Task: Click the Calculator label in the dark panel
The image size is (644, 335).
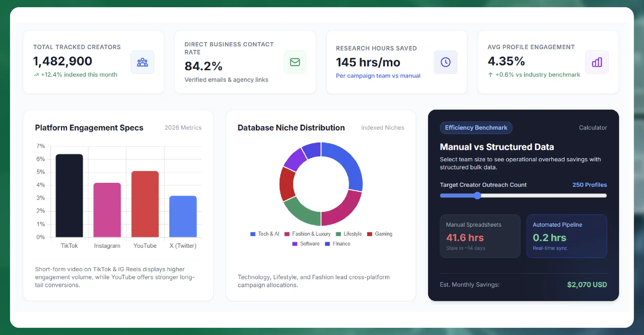Action: coord(593,128)
